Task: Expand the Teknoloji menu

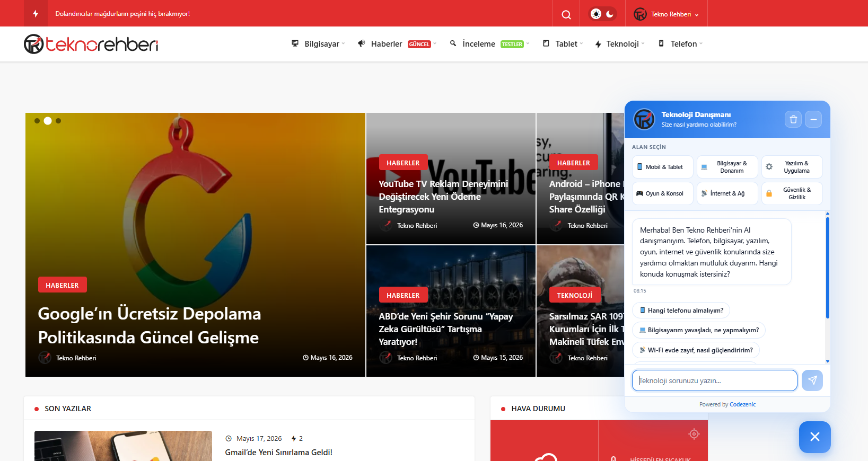Action: coord(619,44)
